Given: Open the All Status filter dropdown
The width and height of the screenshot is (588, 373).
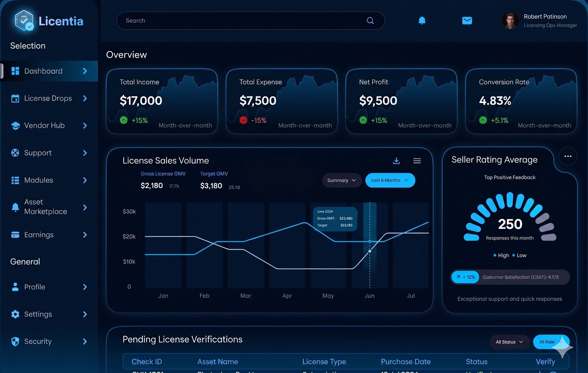Looking at the screenshot, I should point(509,342).
